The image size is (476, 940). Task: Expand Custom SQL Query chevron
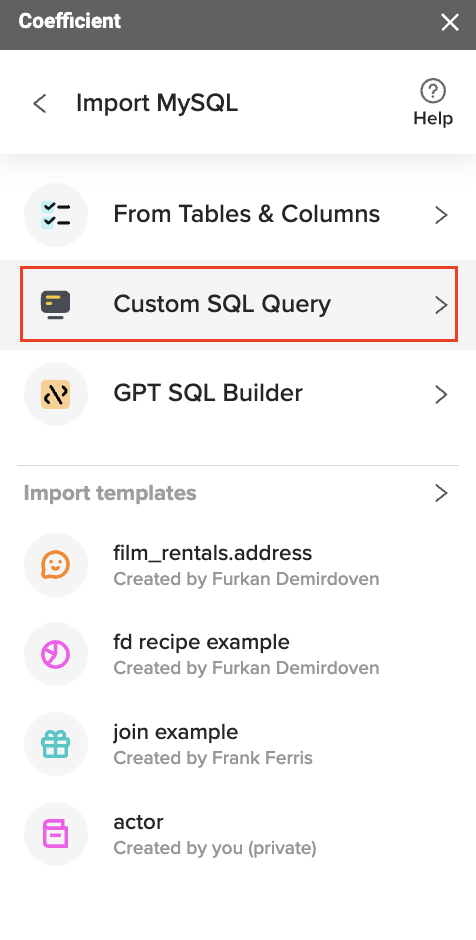pyautogui.click(x=441, y=305)
